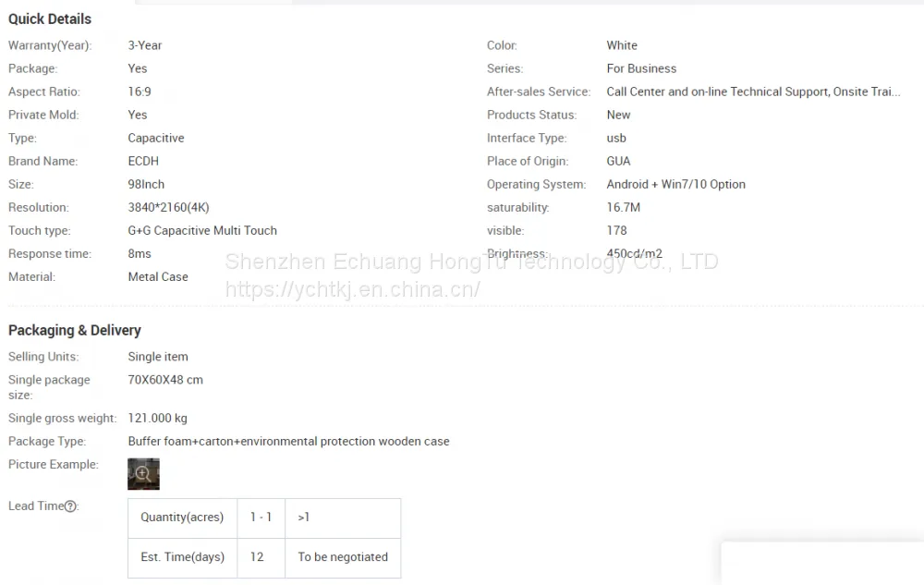Click the 121.000 kg gross weight value
The image size is (924, 585).
pyautogui.click(x=157, y=419)
